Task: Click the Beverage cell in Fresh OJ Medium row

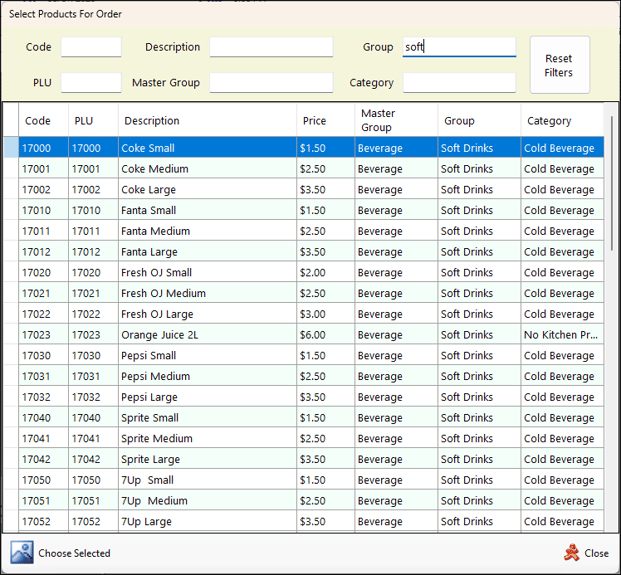Action: (x=396, y=293)
